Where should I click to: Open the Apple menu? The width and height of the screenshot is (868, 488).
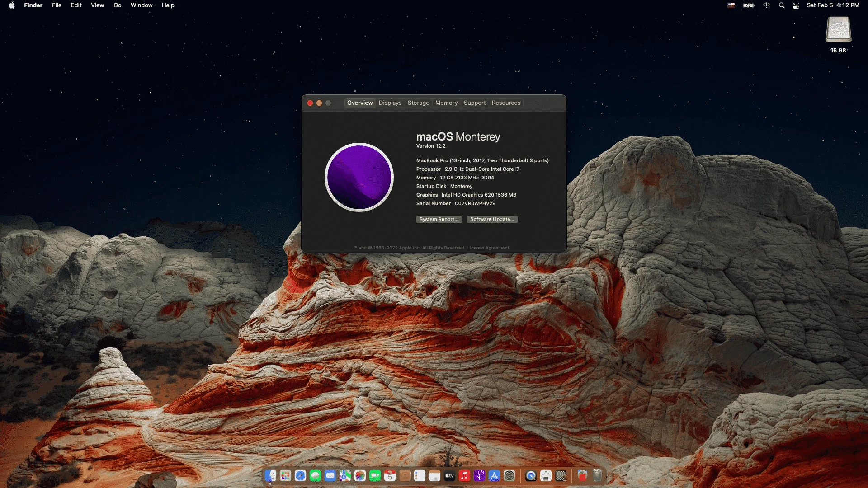(x=12, y=5)
